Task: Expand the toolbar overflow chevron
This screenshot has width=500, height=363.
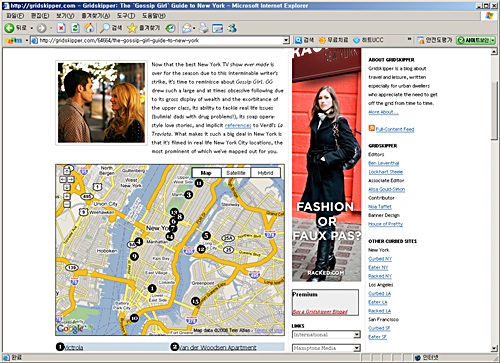Action: click(409, 40)
